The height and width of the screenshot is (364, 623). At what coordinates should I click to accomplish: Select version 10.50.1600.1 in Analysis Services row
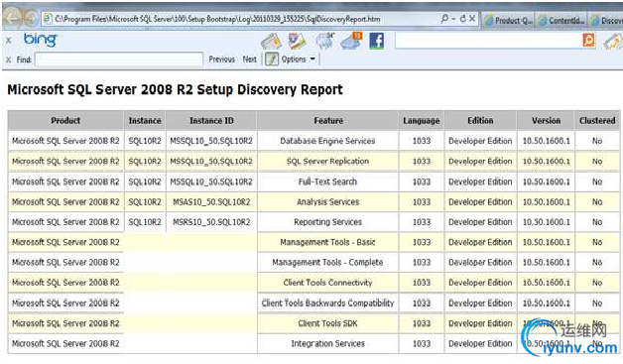pyautogui.click(x=546, y=202)
